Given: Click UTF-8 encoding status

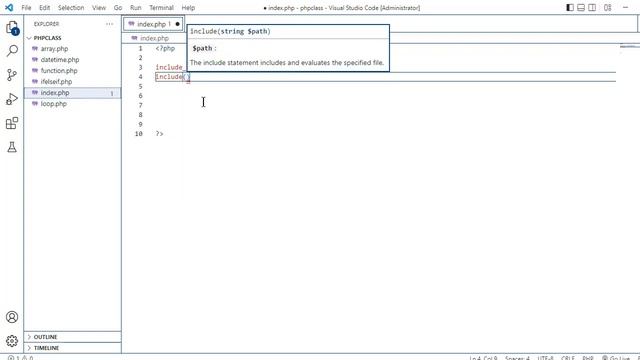Looking at the screenshot, I should coord(545,358).
